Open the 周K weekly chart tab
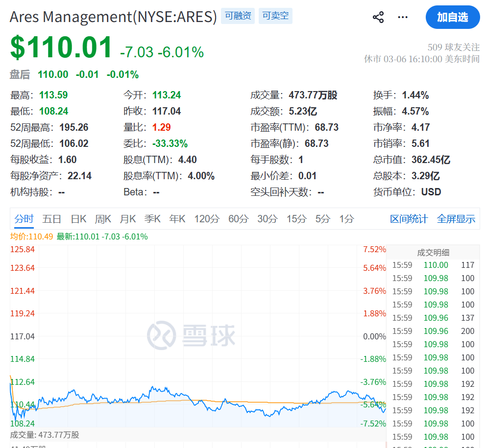Image resolution: width=486 pixels, height=448 pixels. click(103, 219)
